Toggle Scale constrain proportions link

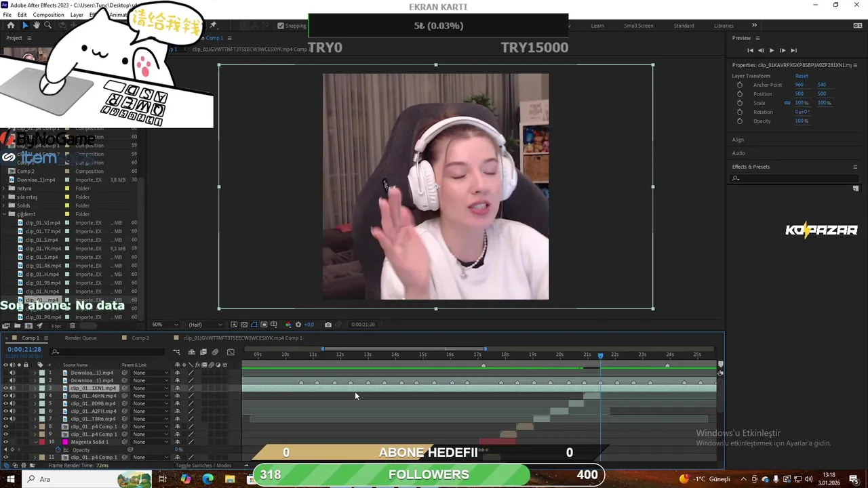point(787,103)
